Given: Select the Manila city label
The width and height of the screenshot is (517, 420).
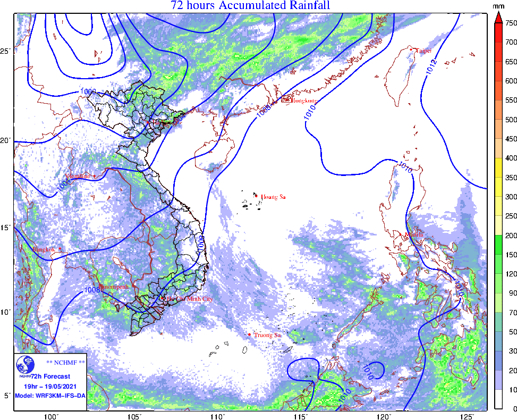Looking at the screenshot, I should point(414,234).
